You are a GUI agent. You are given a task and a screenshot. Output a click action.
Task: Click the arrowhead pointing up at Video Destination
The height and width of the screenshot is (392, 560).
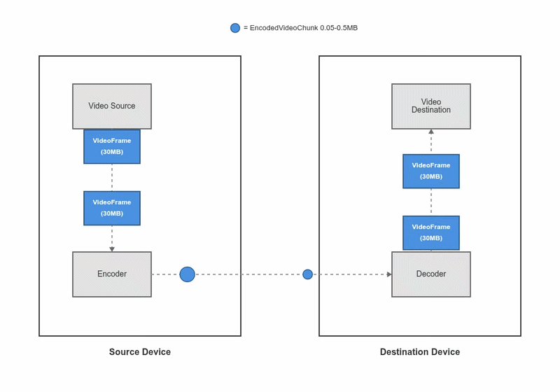[x=431, y=132]
